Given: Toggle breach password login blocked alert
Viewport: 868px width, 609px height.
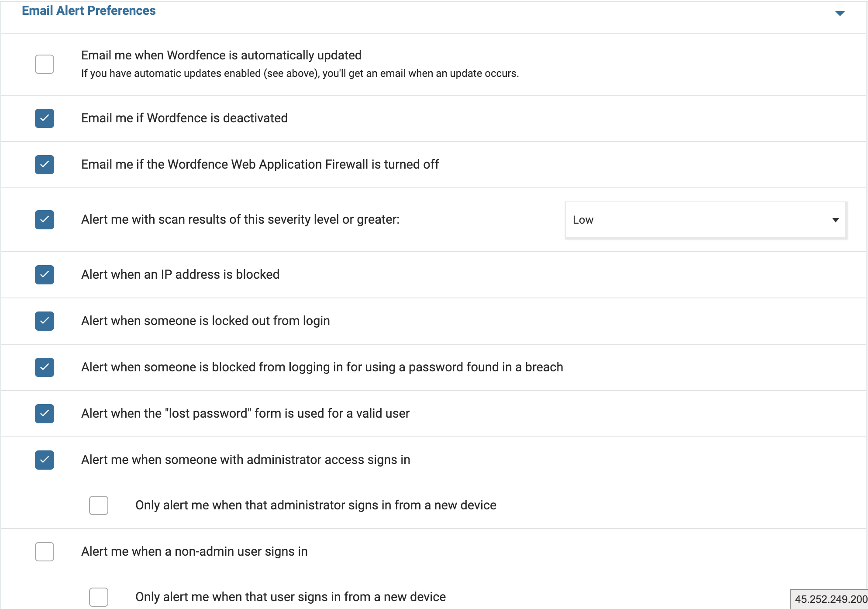Looking at the screenshot, I should (45, 367).
